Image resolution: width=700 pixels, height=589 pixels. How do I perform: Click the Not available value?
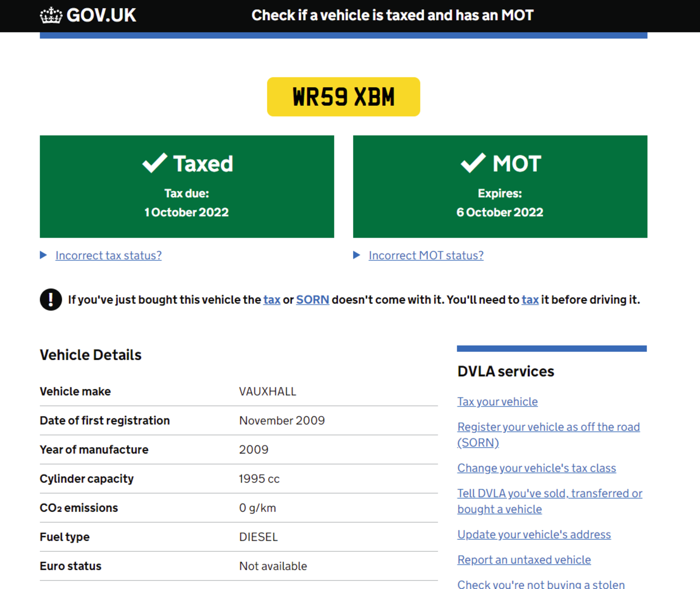click(x=273, y=566)
